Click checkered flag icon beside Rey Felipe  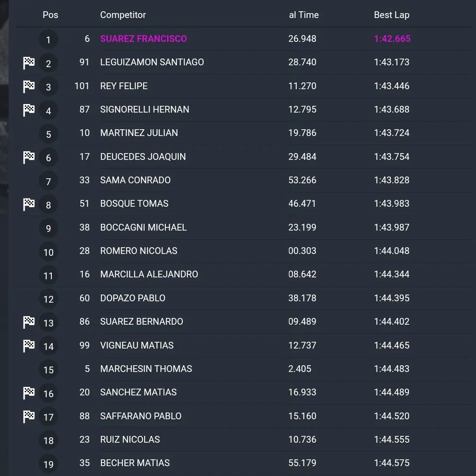pyautogui.click(x=29, y=86)
